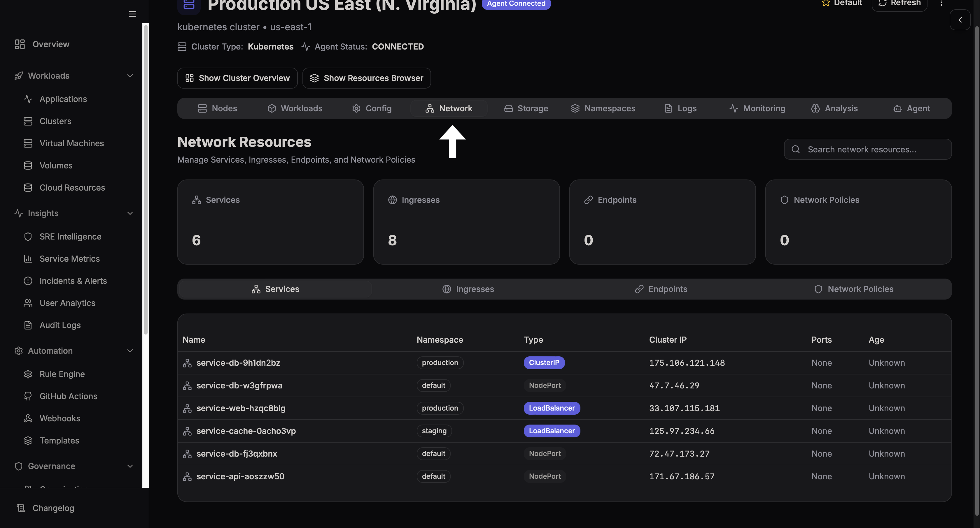The image size is (980, 528).
Task: Open Service Metrics via its chart icon
Action: [28, 258]
